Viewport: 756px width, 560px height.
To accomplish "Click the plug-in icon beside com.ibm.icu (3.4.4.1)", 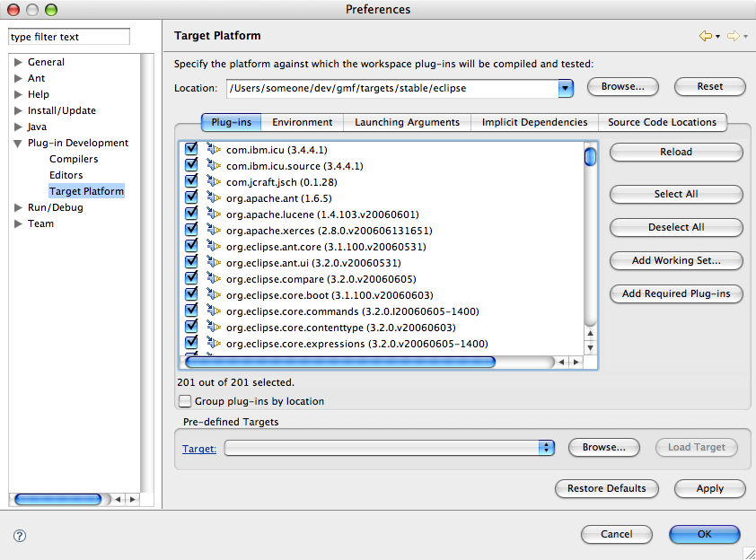I will [214, 149].
